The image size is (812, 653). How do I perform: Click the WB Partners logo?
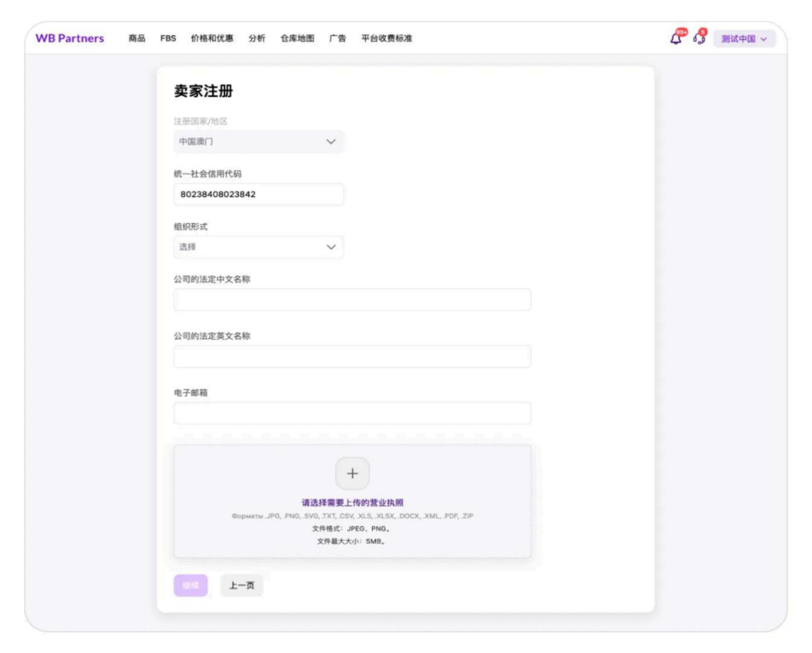(69, 38)
